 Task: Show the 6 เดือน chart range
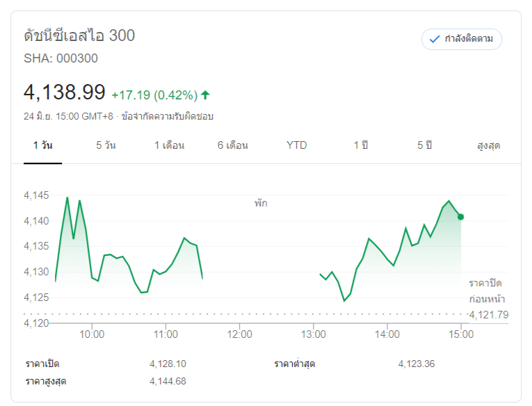(x=232, y=145)
